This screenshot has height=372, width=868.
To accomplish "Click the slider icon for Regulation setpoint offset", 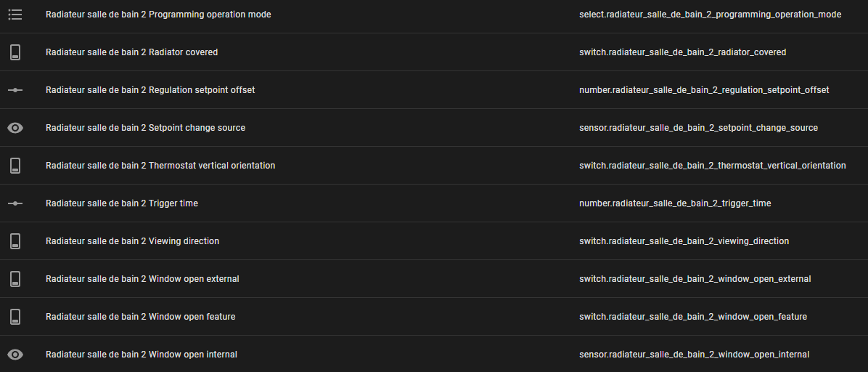I will (x=15, y=90).
